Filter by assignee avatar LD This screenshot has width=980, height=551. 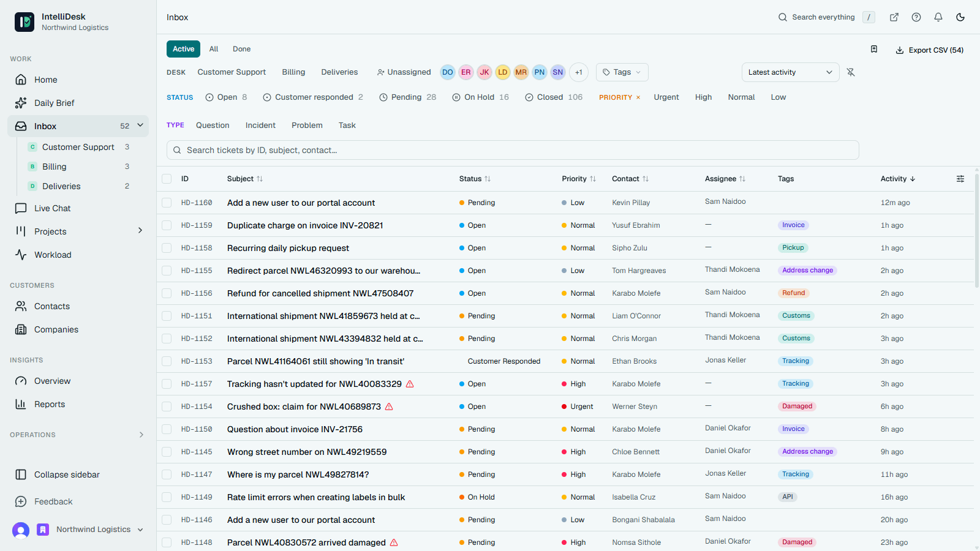[503, 72]
